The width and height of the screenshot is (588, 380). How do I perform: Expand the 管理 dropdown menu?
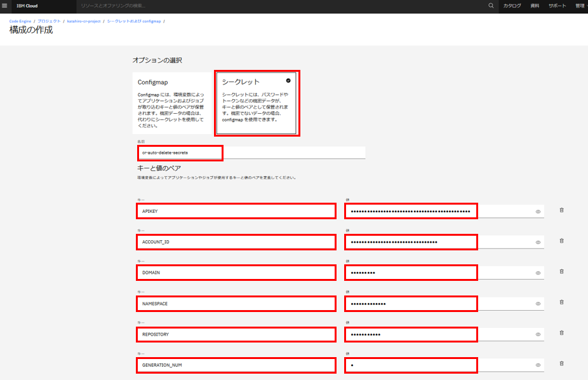tap(580, 6)
